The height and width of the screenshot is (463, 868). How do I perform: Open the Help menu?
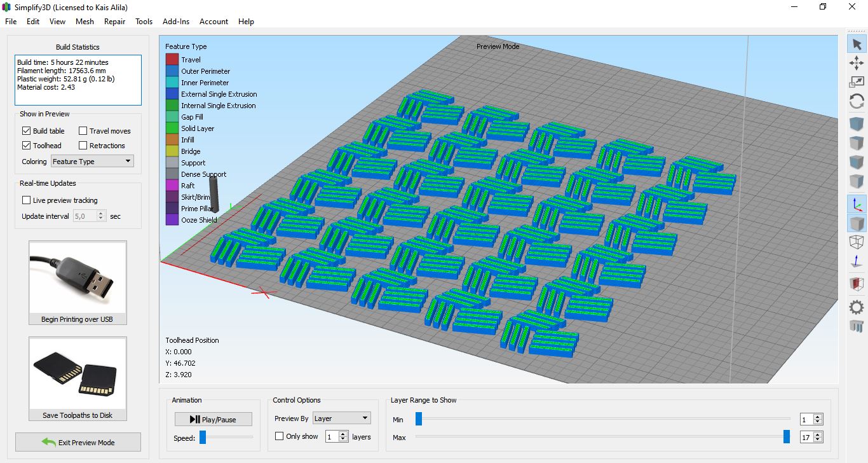[246, 22]
